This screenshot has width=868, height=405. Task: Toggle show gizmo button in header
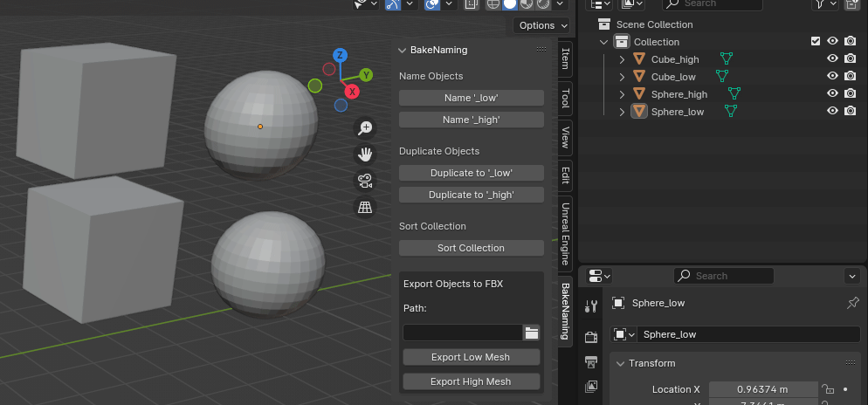point(393,4)
